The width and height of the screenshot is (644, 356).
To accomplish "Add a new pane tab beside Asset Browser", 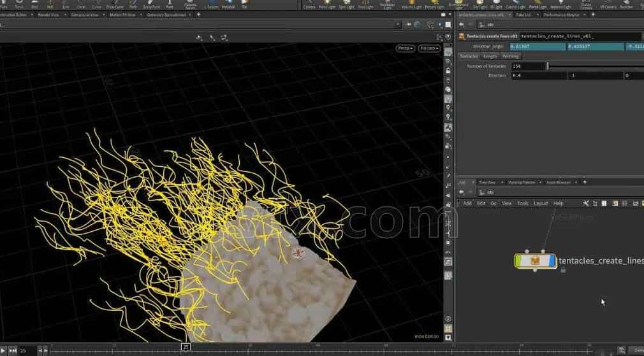I will click(x=585, y=182).
